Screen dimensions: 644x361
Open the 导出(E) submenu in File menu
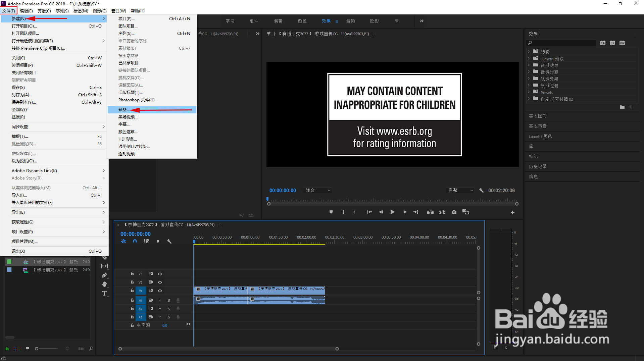[x=54, y=212]
